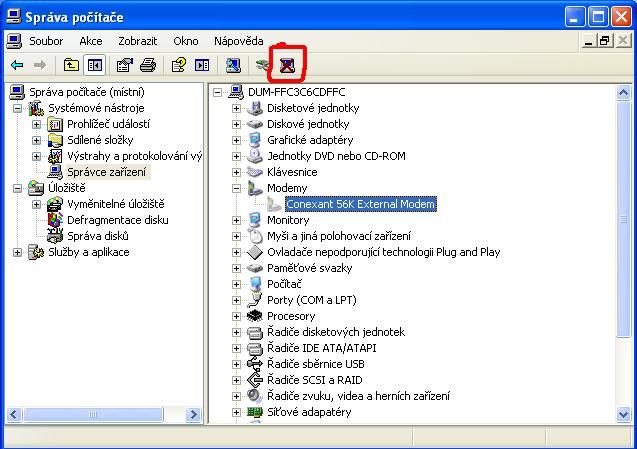Click the left pane scroll left arrow

[x=13, y=414]
